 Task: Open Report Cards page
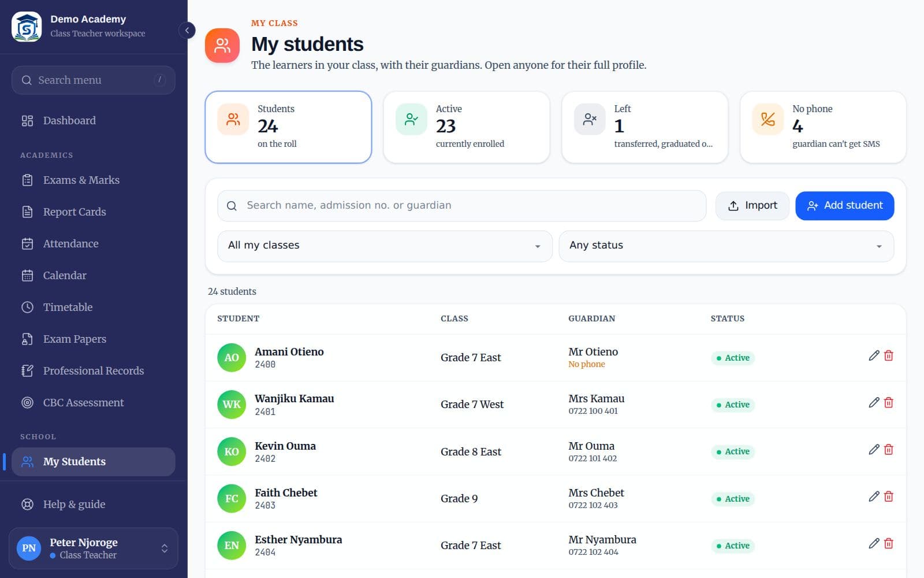tap(94, 212)
